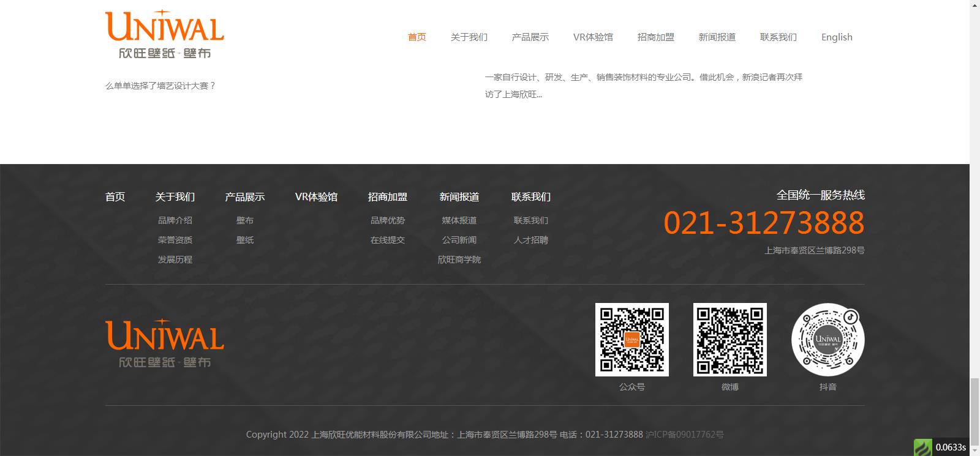Open 首页 in the top navigation
This screenshot has width=980, height=456.
coord(417,37)
